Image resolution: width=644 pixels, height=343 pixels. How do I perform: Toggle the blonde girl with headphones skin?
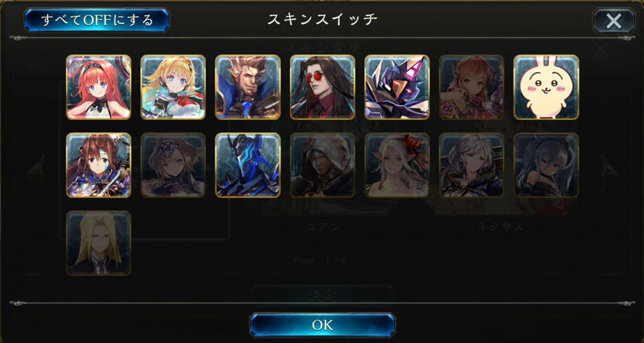coord(173,87)
